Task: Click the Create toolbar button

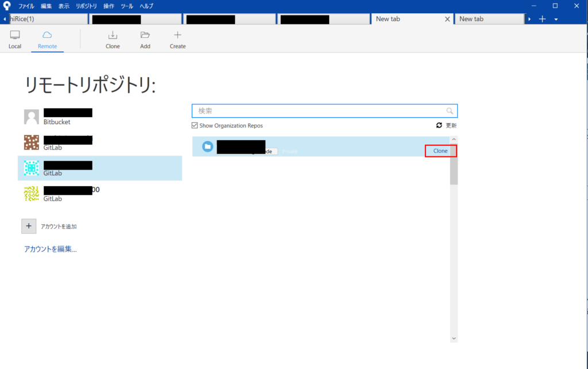Action: (x=177, y=40)
